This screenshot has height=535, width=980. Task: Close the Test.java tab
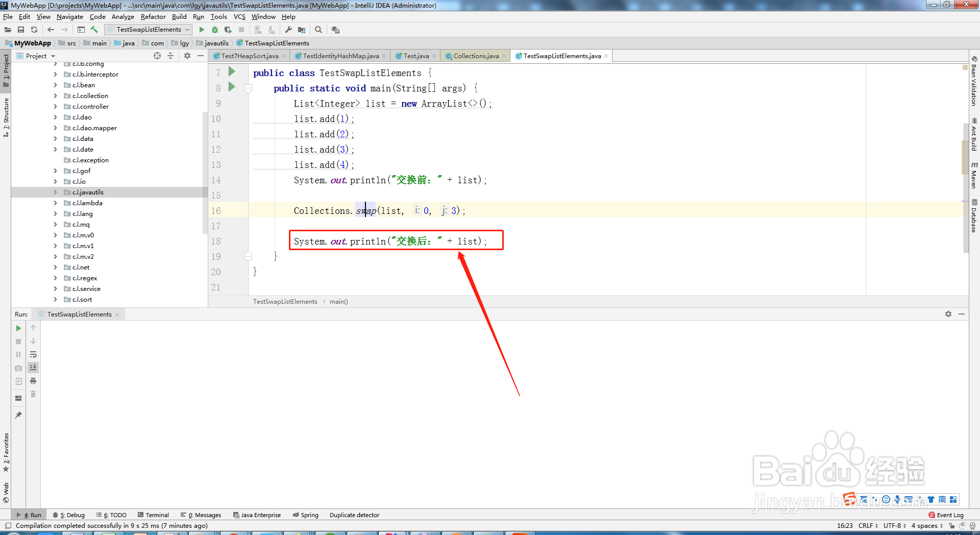coord(434,56)
